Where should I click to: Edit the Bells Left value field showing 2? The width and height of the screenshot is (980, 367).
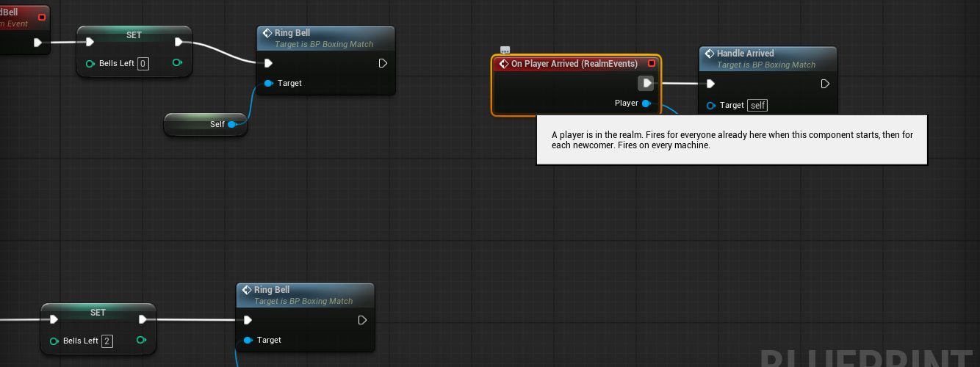(107, 341)
